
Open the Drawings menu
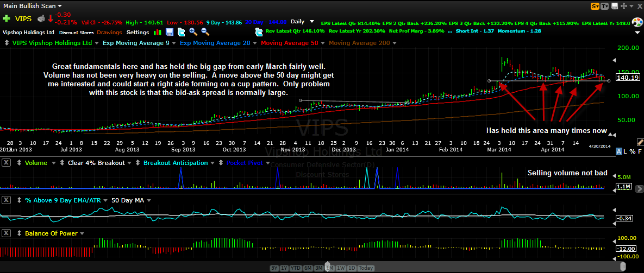point(109,32)
